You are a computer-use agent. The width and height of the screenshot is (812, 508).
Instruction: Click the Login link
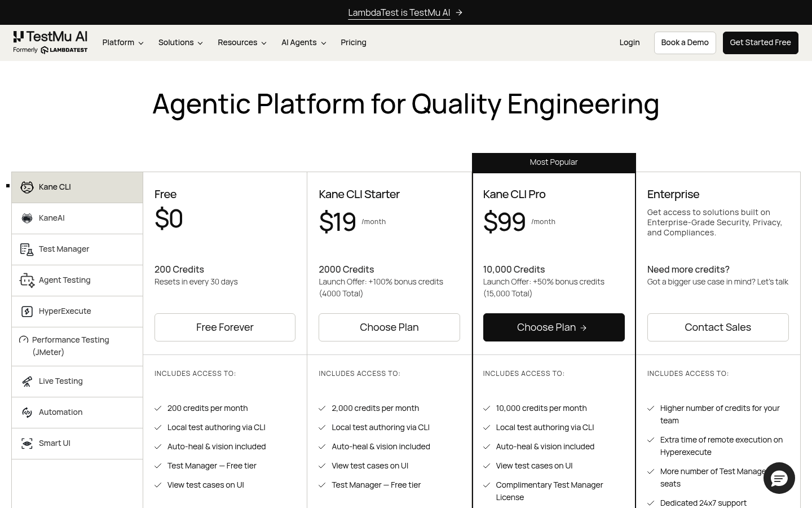pos(629,42)
